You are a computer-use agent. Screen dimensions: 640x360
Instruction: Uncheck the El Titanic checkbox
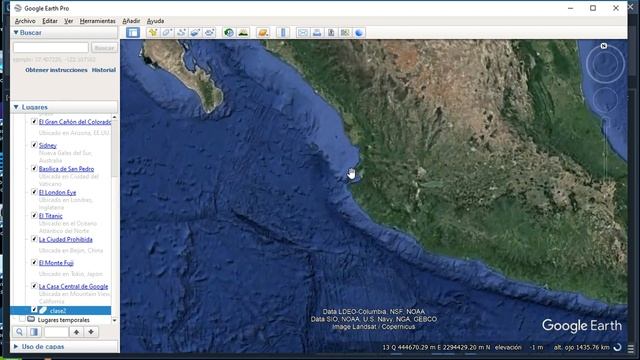click(34, 215)
